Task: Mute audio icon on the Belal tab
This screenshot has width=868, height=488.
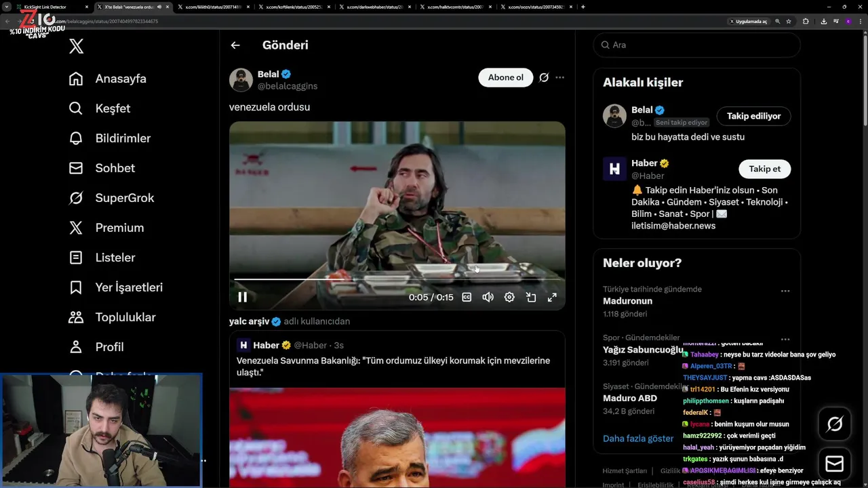Action: tap(160, 7)
